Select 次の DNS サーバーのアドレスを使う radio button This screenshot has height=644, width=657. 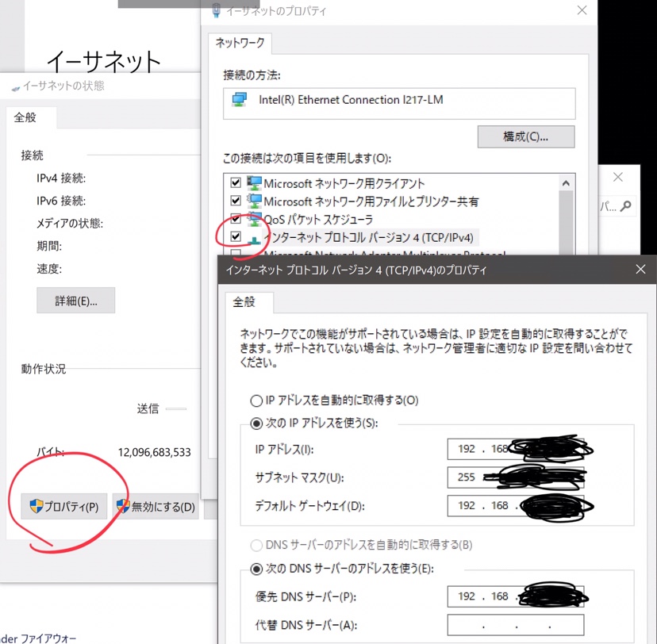(x=256, y=569)
